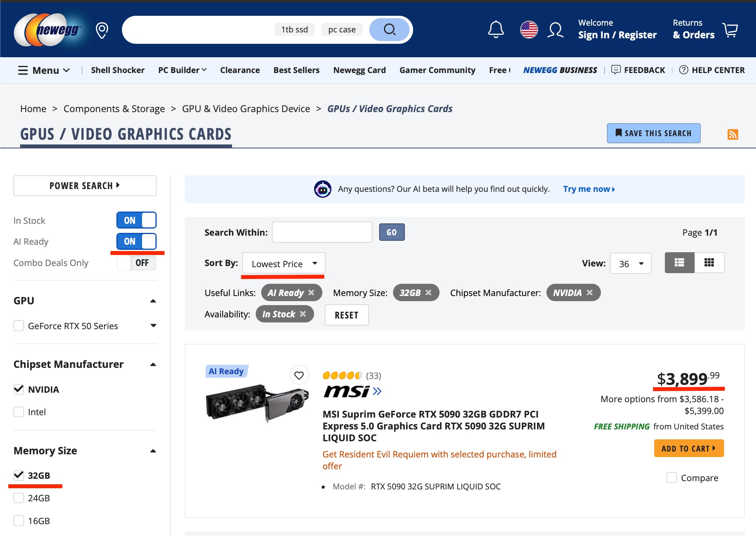The width and height of the screenshot is (756, 536).
Task: Select the 24GB memory size checkbox
Action: 19,498
